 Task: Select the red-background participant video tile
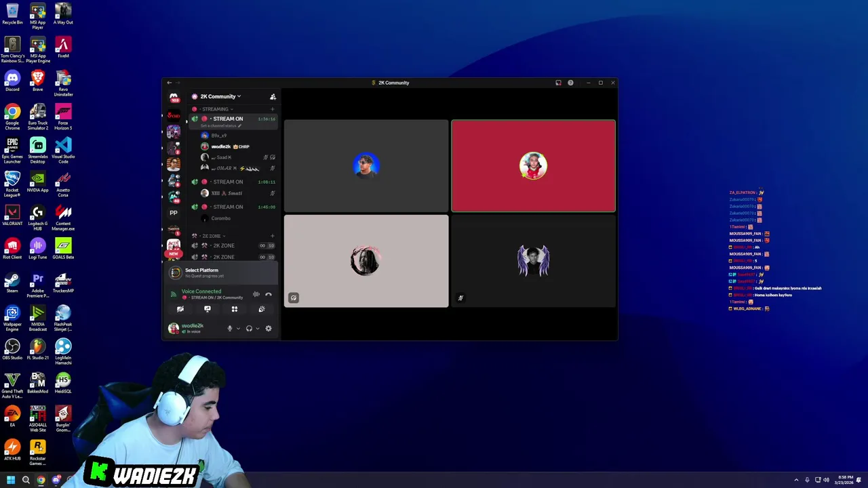(534, 166)
